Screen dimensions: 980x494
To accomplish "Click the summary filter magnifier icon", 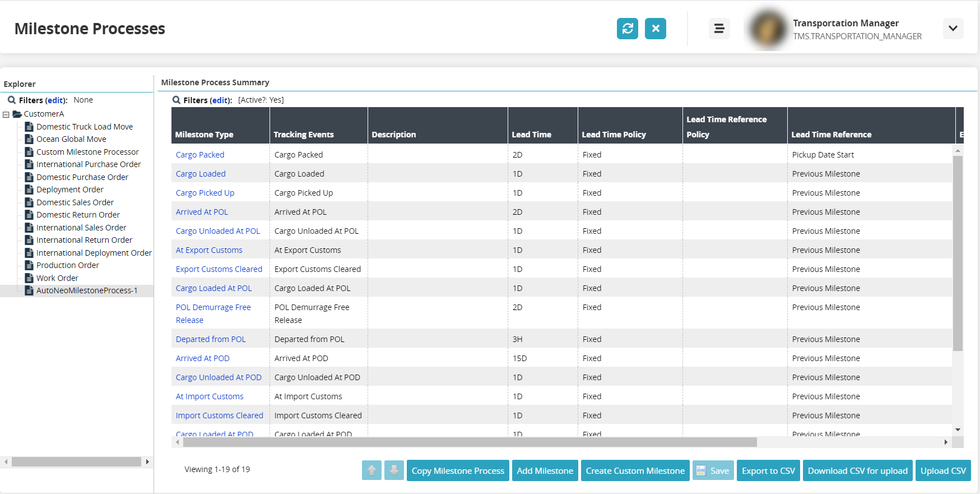I will pyautogui.click(x=177, y=100).
